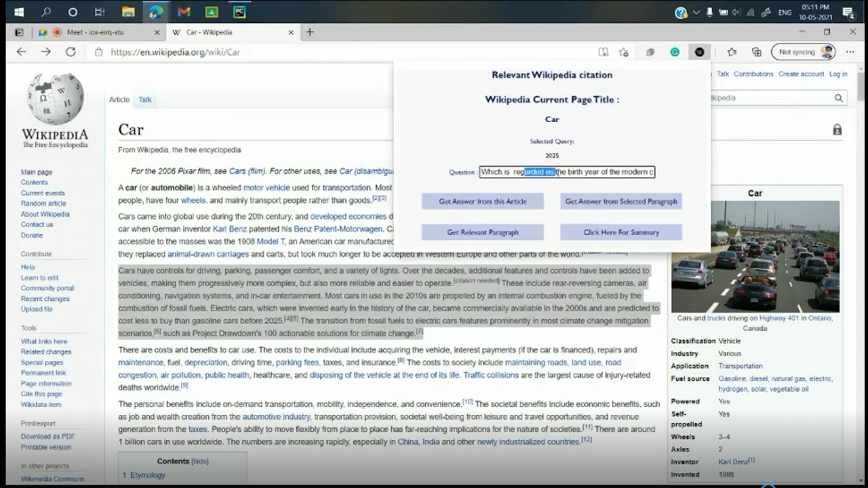Click Log in link
This screenshot has width=868, height=488.
pos(838,74)
